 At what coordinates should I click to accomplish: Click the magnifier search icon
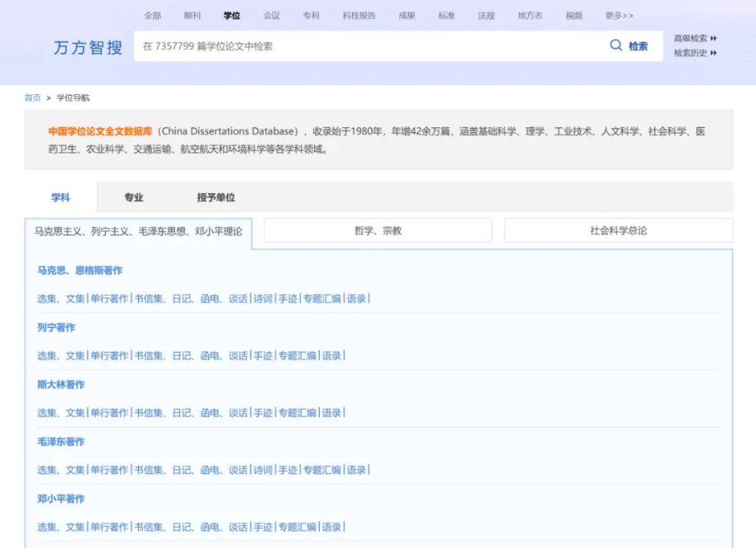click(616, 45)
